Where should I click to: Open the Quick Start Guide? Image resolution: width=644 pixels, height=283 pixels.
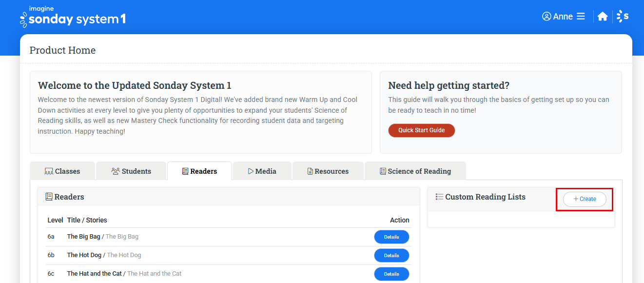pyautogui.click(x=421, y=130)
